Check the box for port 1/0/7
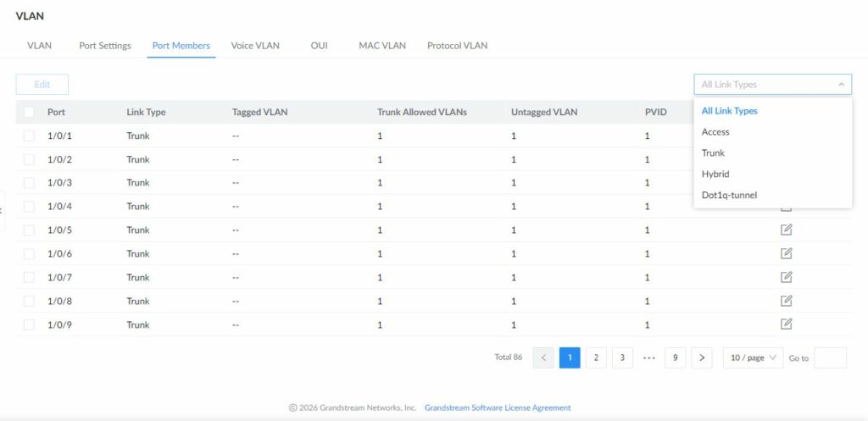868x421 pixels. pos(29,277)
